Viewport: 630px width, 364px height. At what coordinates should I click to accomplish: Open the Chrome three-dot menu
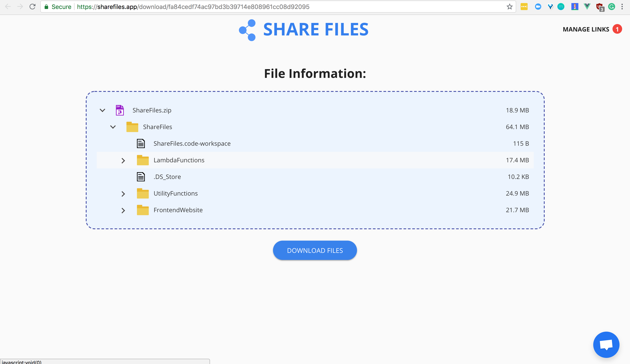[622, 7]
